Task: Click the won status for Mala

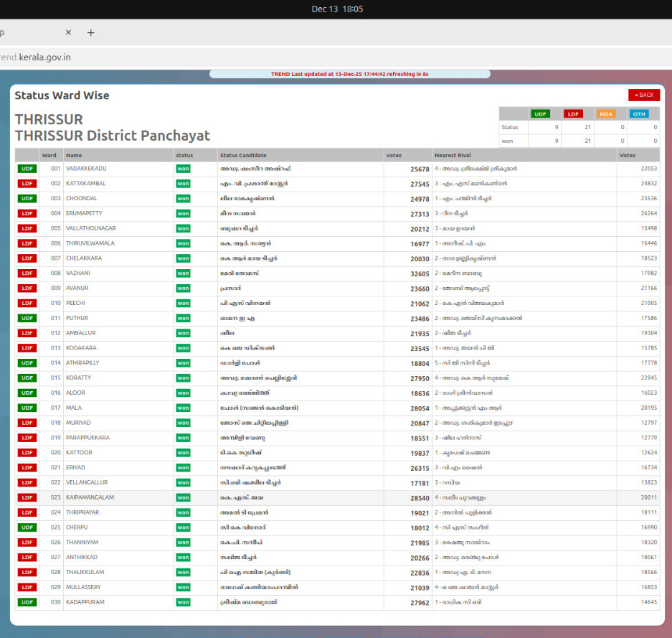Action: 183,408
